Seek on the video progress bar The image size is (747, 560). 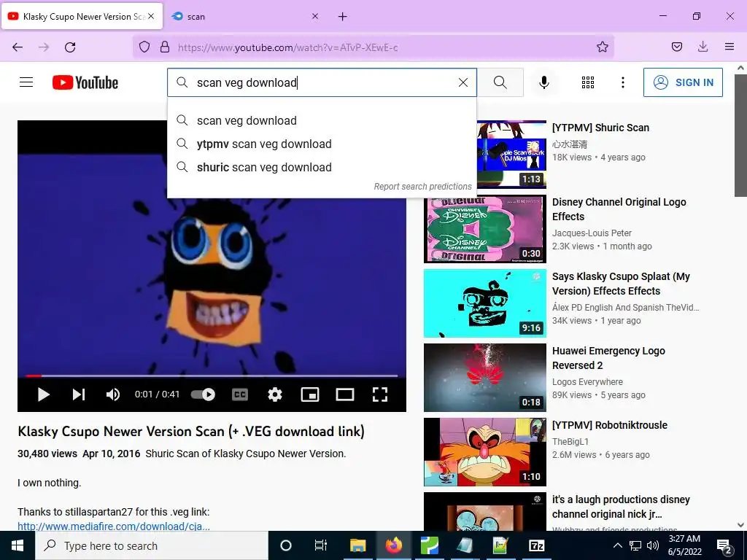[212, 376]
